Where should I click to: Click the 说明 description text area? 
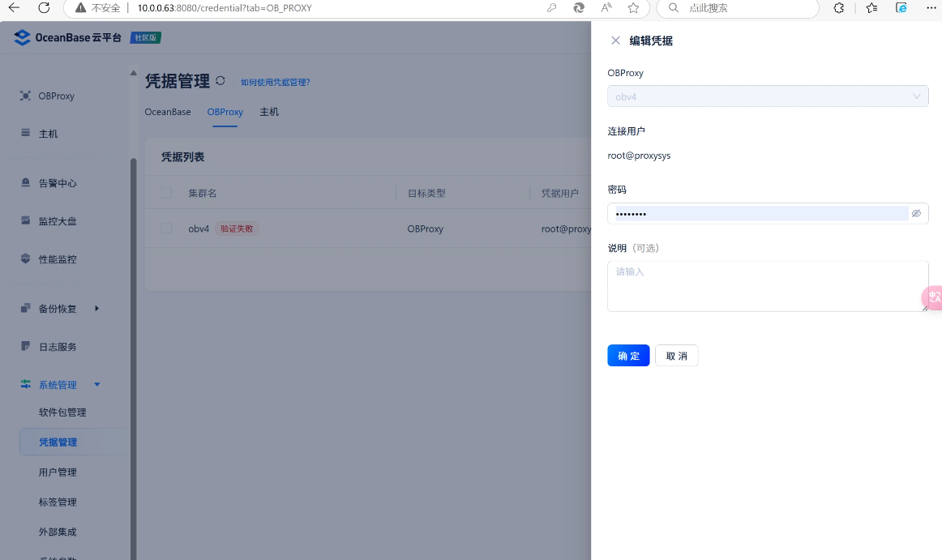(x=767, y=286)
